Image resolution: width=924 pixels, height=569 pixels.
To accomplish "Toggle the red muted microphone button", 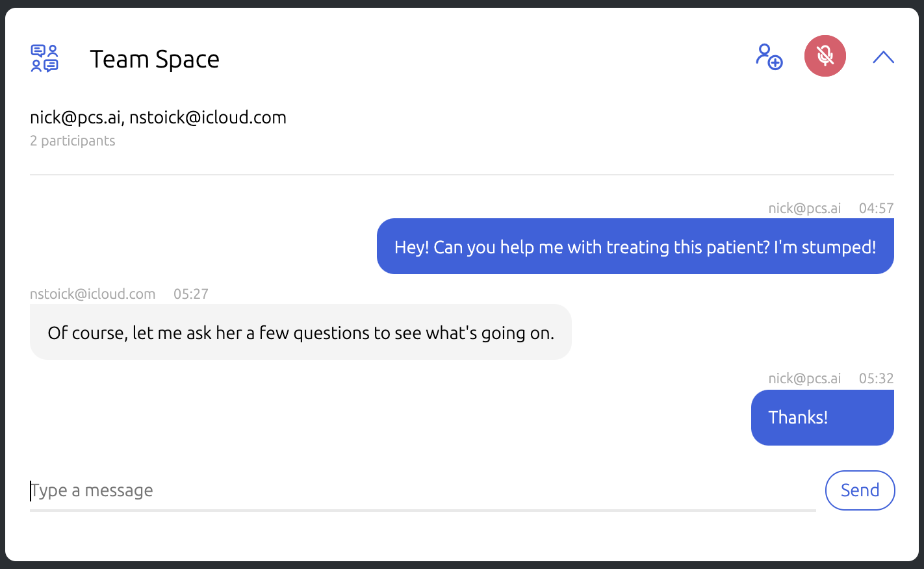I will coord(825,56).
